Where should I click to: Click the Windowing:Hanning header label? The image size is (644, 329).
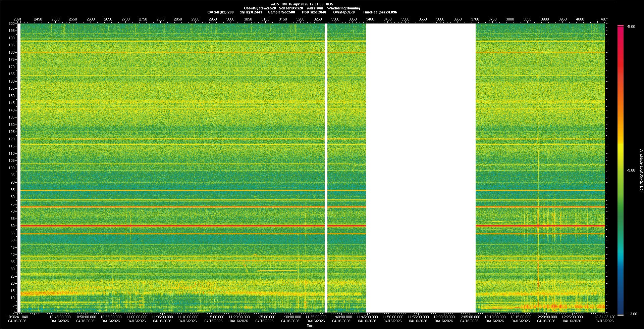click(343, 8)
